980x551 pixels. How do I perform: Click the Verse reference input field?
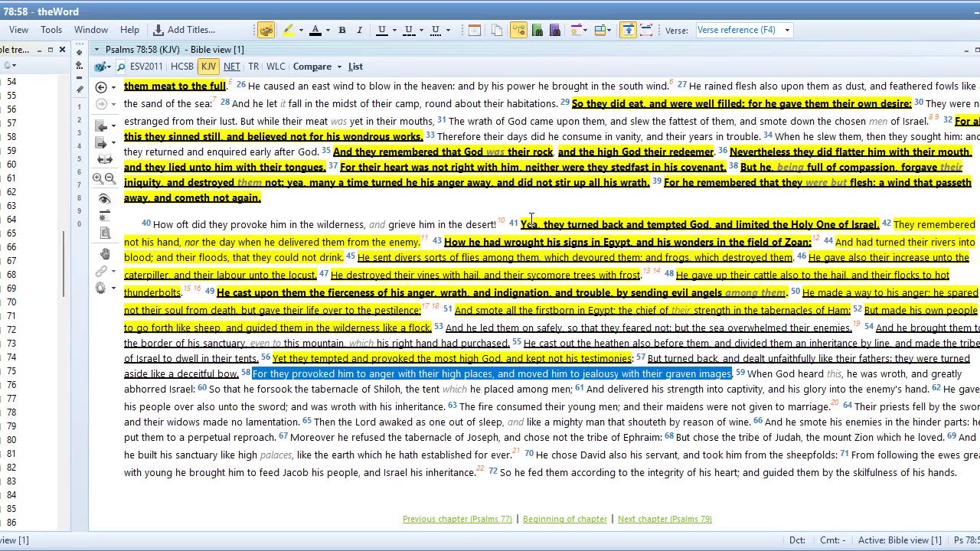pos(738,30)
